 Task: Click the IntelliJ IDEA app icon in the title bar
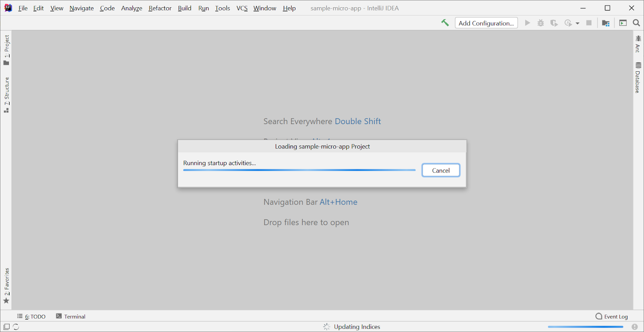coord(8,8)
